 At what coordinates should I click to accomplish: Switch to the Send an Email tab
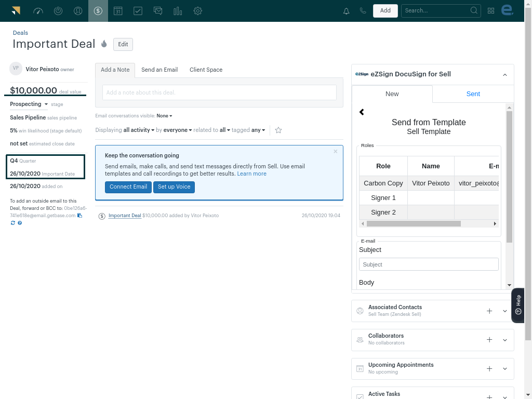pyautogui.click(x=159, y=70)
